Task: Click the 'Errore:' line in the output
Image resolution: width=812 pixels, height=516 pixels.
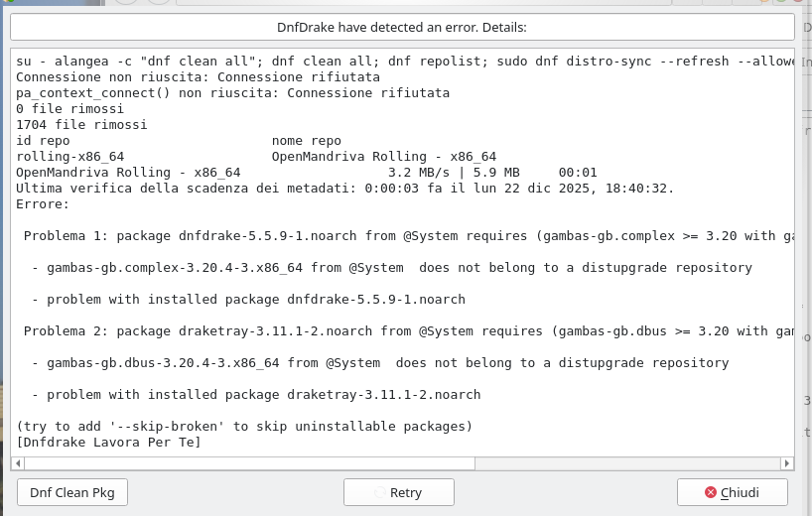Action: [44, 204]
